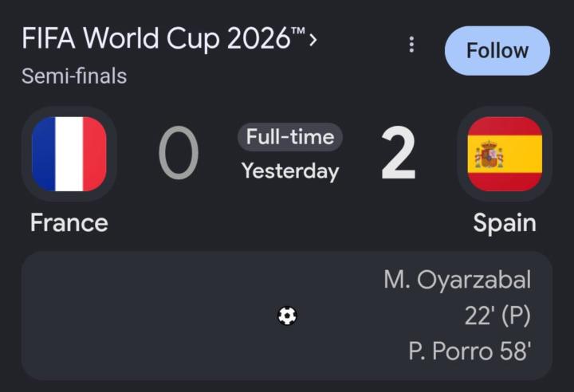Select the Full-time status badge
The width and height of the screenshot is (574, 392).
point(290,137)
